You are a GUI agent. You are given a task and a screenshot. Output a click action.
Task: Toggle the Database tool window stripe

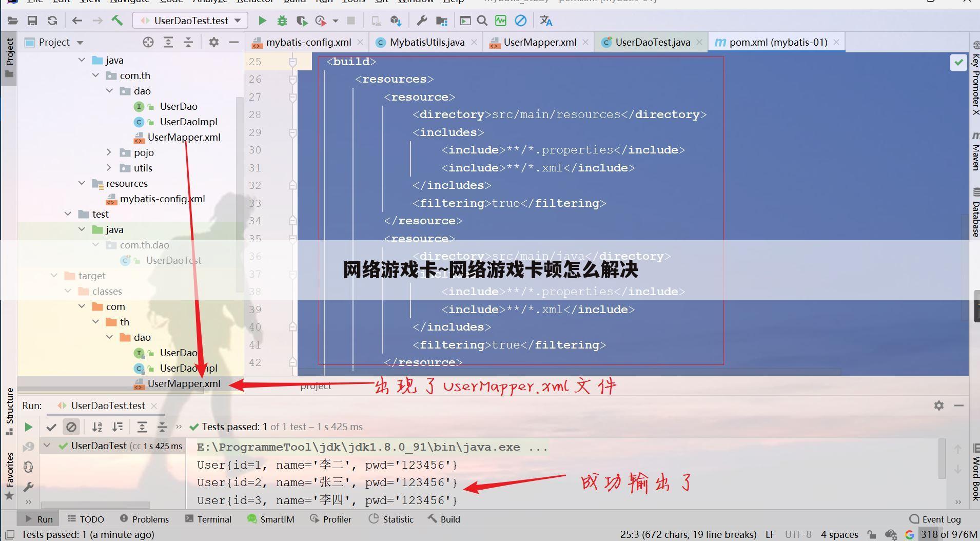coord(975,212)
